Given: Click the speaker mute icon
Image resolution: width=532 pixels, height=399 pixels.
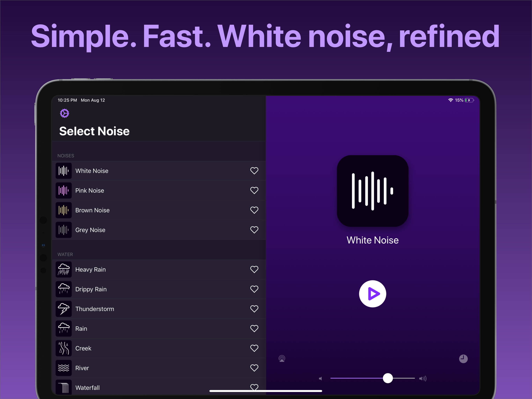Looking at the screenshot, I should pos(321,378).
